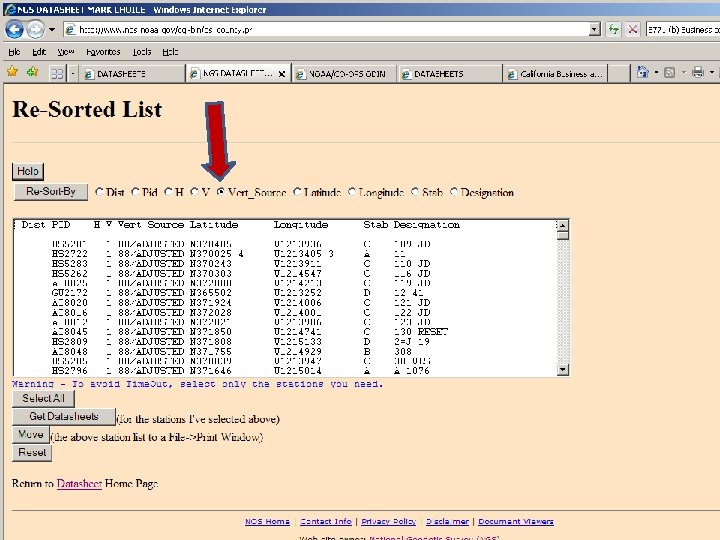Open the Tools menu
The width and height of the screenshot is (720, 540).
142,52
